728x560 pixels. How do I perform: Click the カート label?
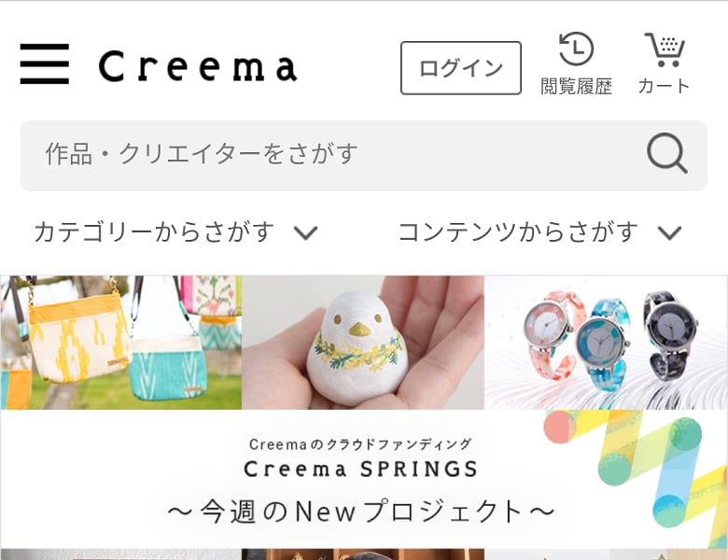click(x=665, y=87)
